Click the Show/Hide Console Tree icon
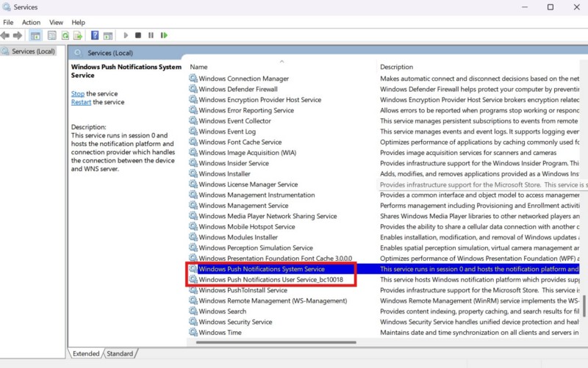588x368 pixels. [x=35, y=35]
